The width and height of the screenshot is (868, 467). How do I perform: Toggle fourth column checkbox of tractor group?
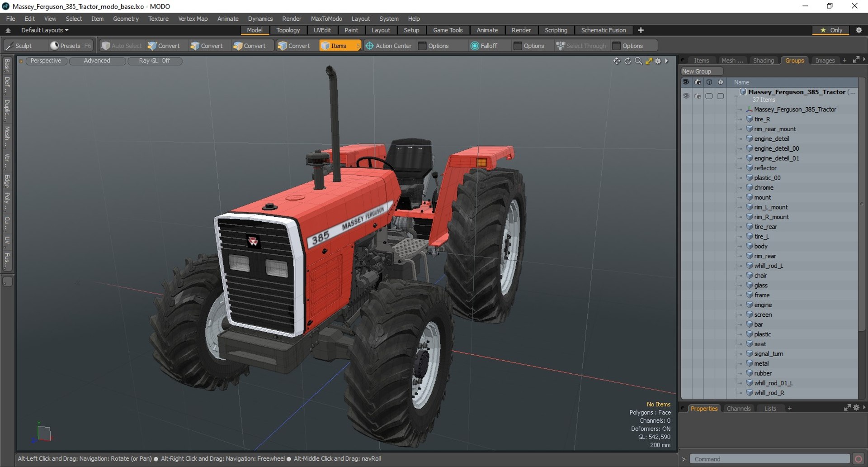pyautogui.click(x=721, y=96)
